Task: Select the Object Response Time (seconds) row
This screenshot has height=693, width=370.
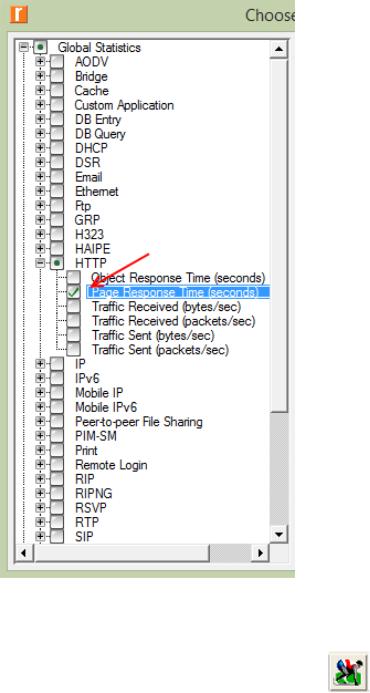Action: coord(178,278)
